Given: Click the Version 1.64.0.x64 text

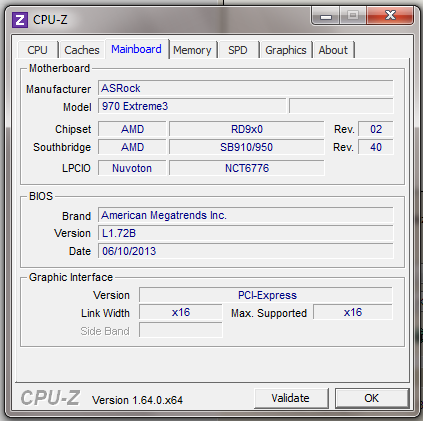Looking at the screenshot, I should pos(137,400).
